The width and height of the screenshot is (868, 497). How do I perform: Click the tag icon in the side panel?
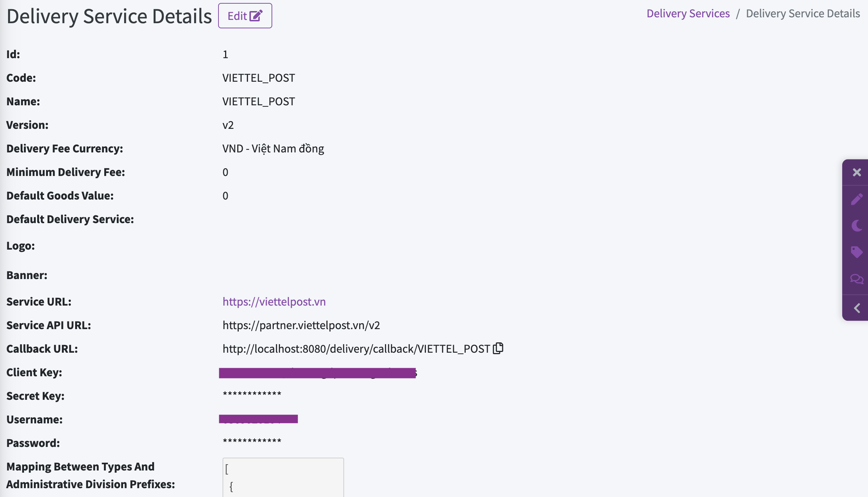tap(857, 252)
